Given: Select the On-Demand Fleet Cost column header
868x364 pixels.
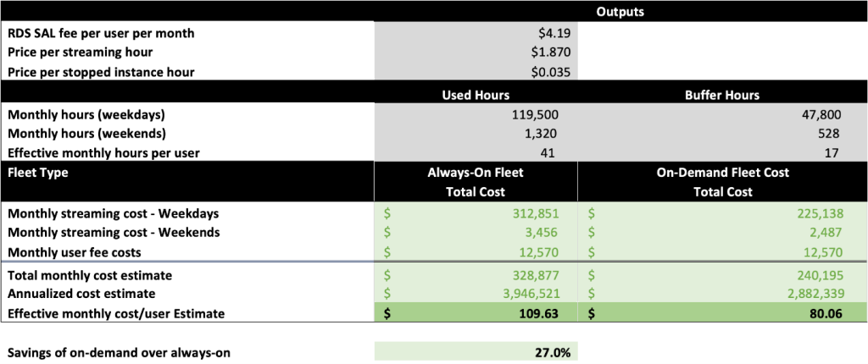Looking at the screenshot, I should 721,172.
